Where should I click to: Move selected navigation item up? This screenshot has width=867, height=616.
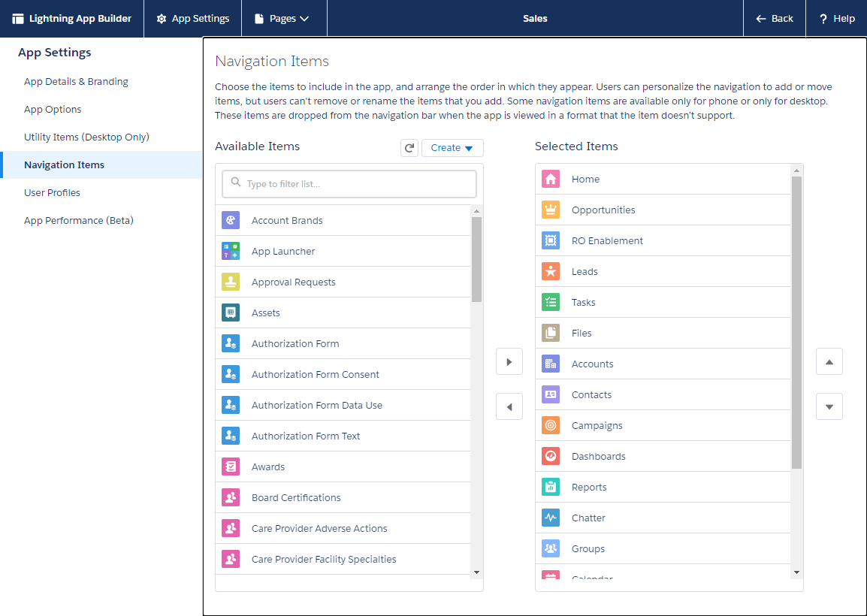[829, 361]
